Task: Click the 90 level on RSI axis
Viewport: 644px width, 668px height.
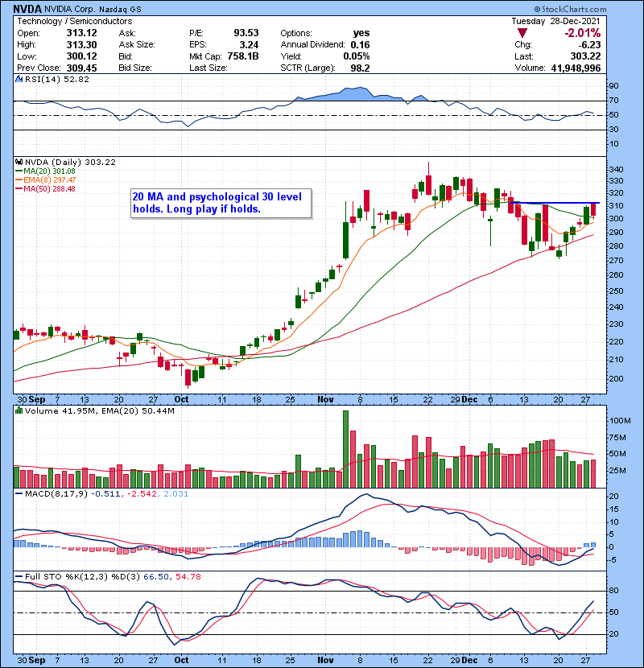Action: tap(613, 86)
